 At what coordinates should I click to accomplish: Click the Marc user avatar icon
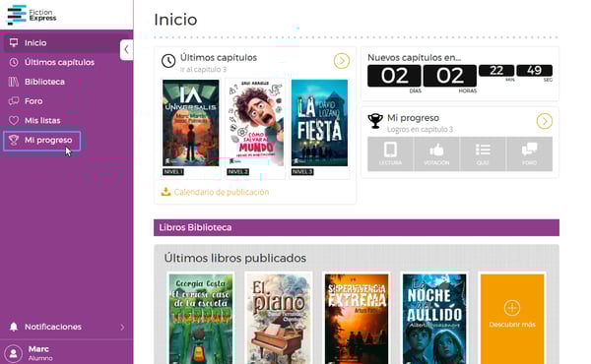[x=14, y=353]
